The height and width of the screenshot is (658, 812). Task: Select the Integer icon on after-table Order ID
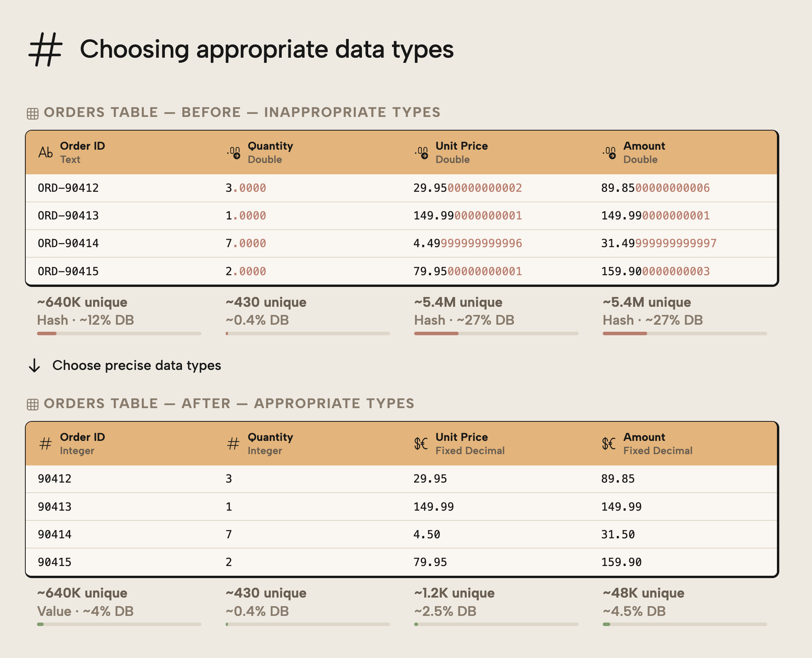(45, 443)
